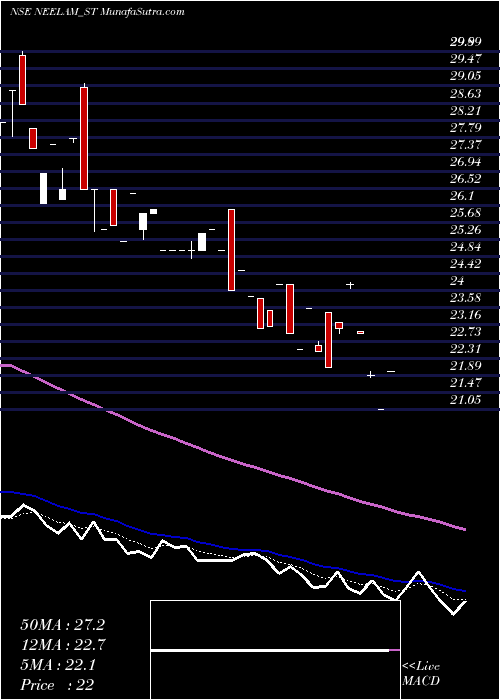
Task: Select the 29.05 price axis label
Action: pyautogui.click(x=465, y=76)
